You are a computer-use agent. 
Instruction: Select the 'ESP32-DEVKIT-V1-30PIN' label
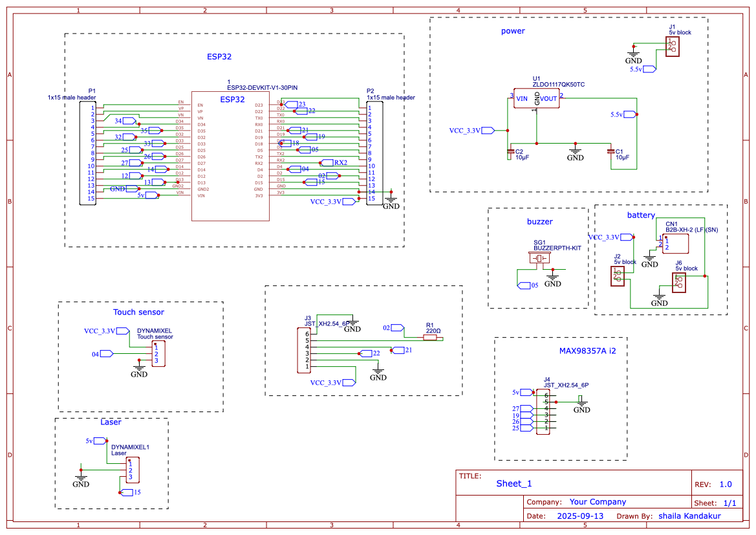click(x=263, y=88)
